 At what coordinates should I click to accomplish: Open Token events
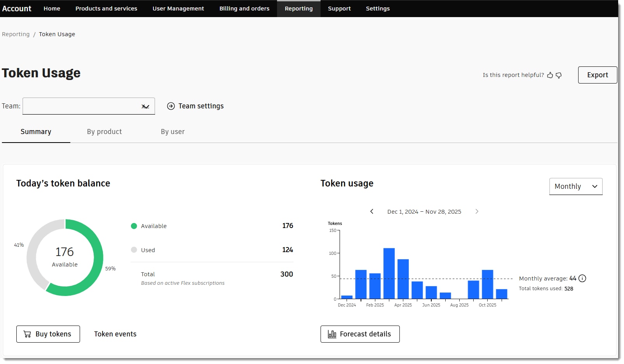point(115,334)
